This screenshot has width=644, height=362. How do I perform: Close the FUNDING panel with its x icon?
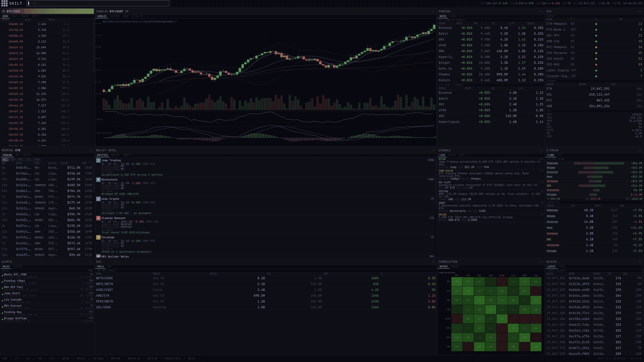(541, 11)
